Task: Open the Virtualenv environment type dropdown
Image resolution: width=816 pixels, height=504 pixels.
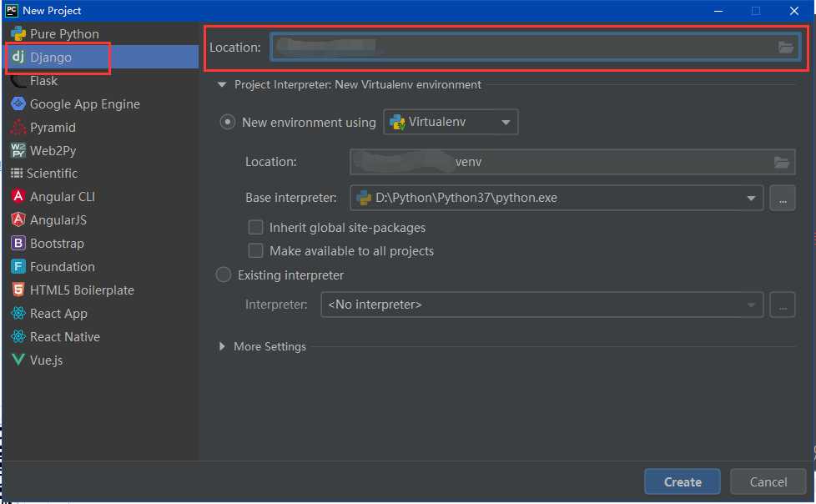Action: 451,122
